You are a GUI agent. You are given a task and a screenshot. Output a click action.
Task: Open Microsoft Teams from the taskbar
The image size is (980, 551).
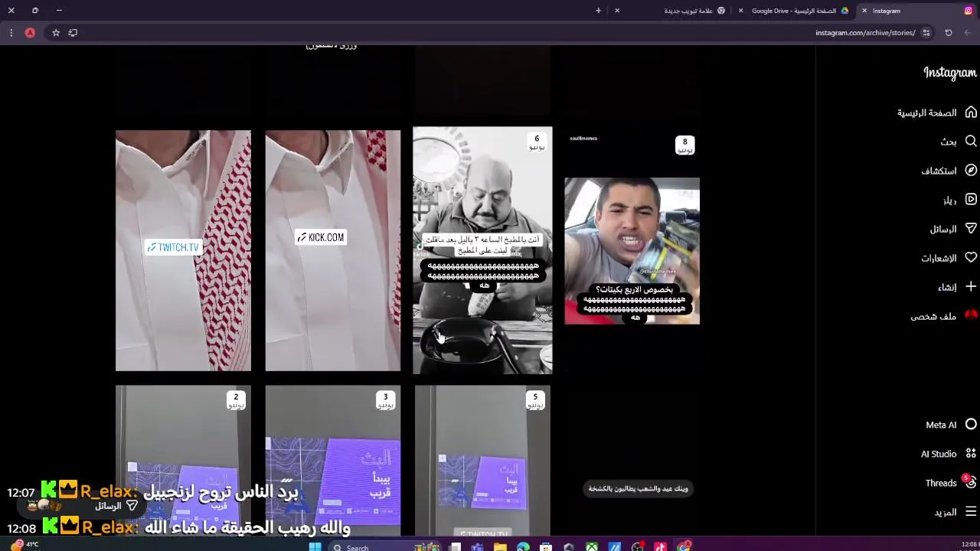click(477, 547)
